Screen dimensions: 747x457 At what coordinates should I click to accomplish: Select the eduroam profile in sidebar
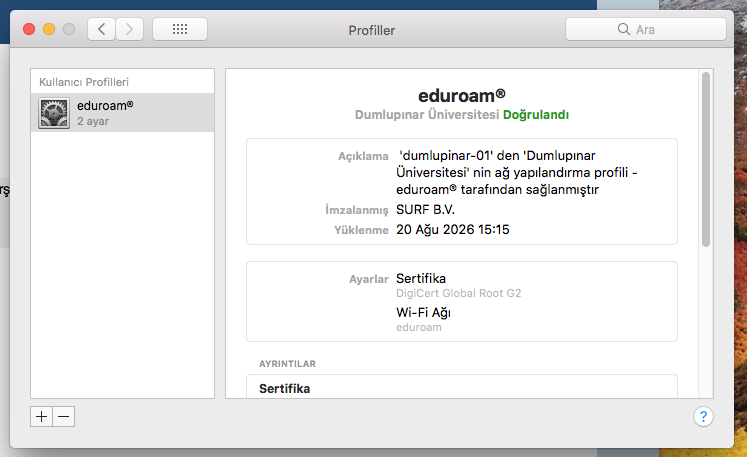tap(122, 113)
